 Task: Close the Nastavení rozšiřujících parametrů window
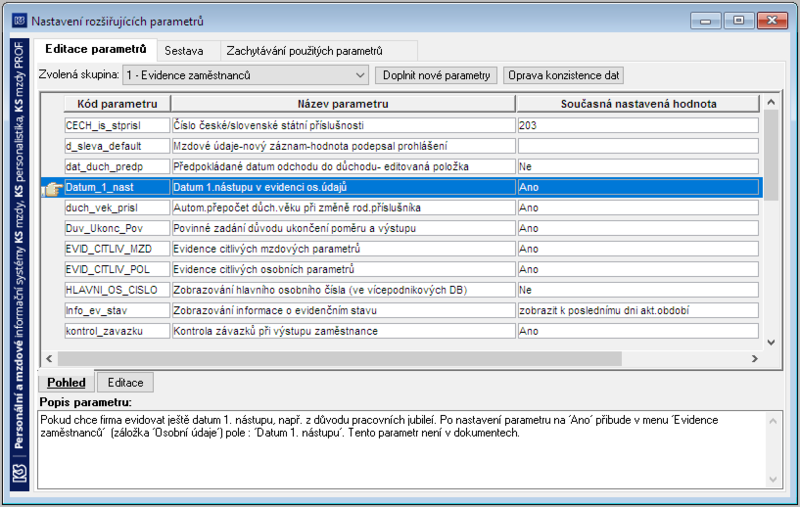(x=772, y=21)
